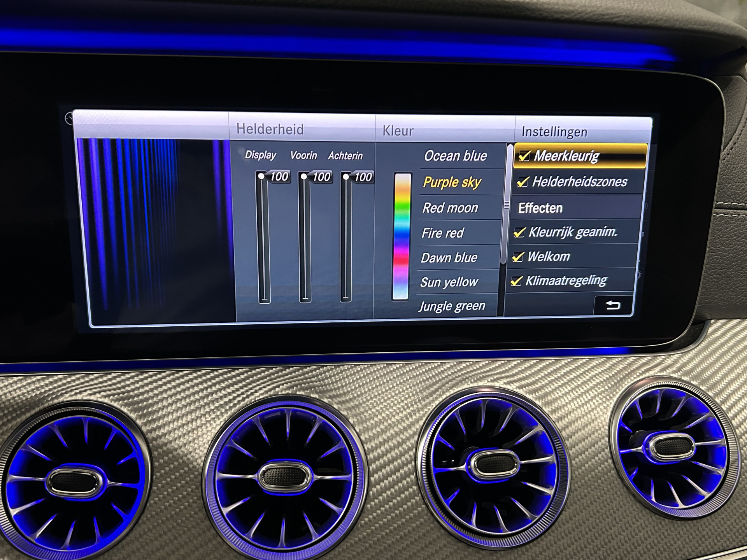Select the Instellingen column header

point(554,132)
